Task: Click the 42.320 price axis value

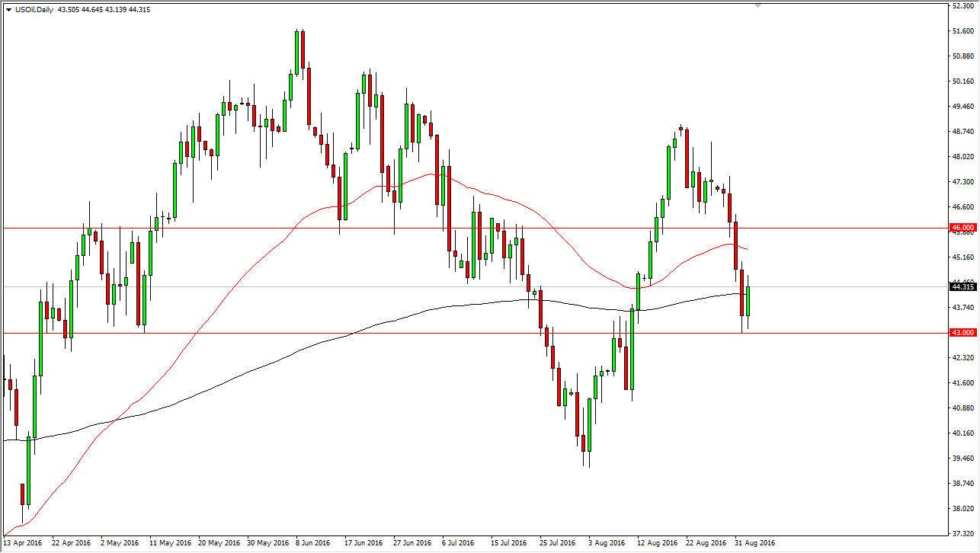Action: pos(963,358)
